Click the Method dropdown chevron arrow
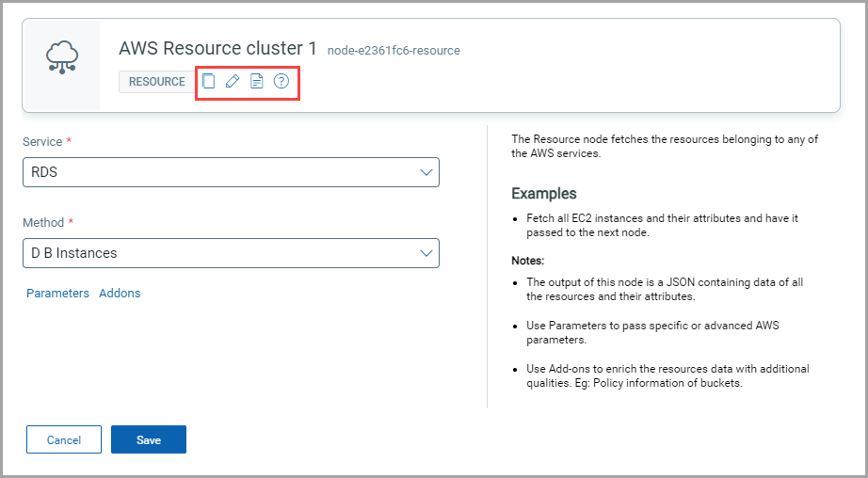This screenshot has width=868, height=478. 426,253
